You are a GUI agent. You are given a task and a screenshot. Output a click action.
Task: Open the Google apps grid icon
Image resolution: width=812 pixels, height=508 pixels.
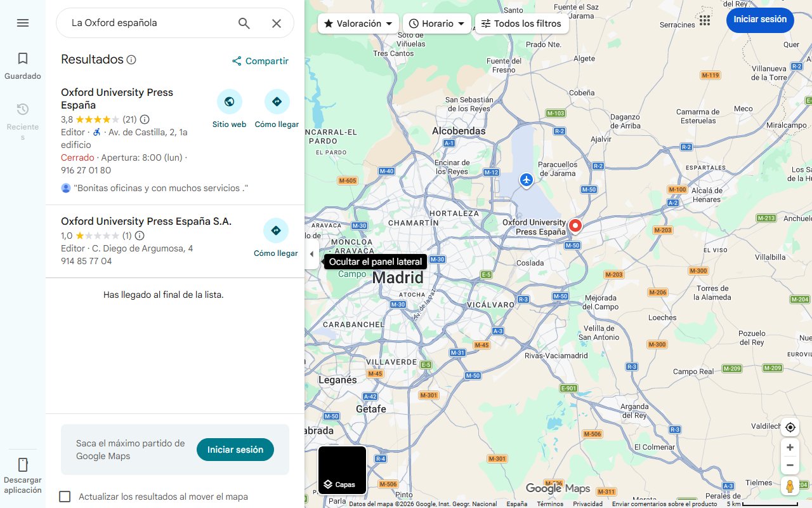point(705,20)
